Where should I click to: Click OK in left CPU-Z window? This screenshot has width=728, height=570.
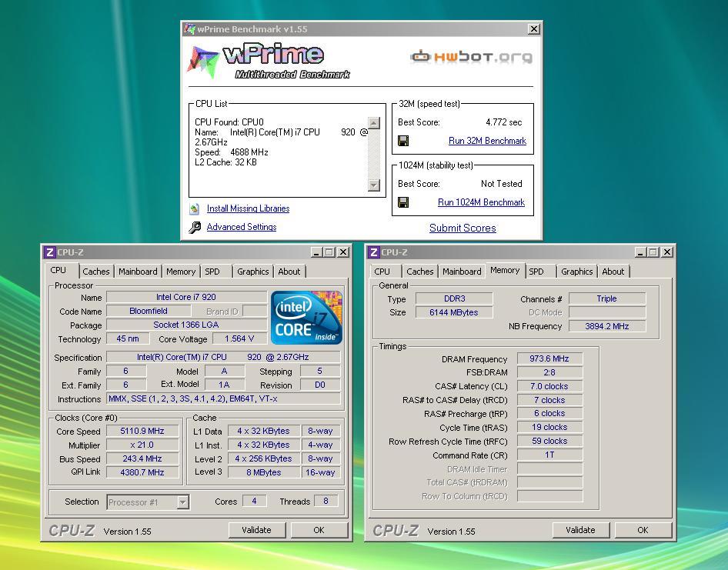point(319,530)
